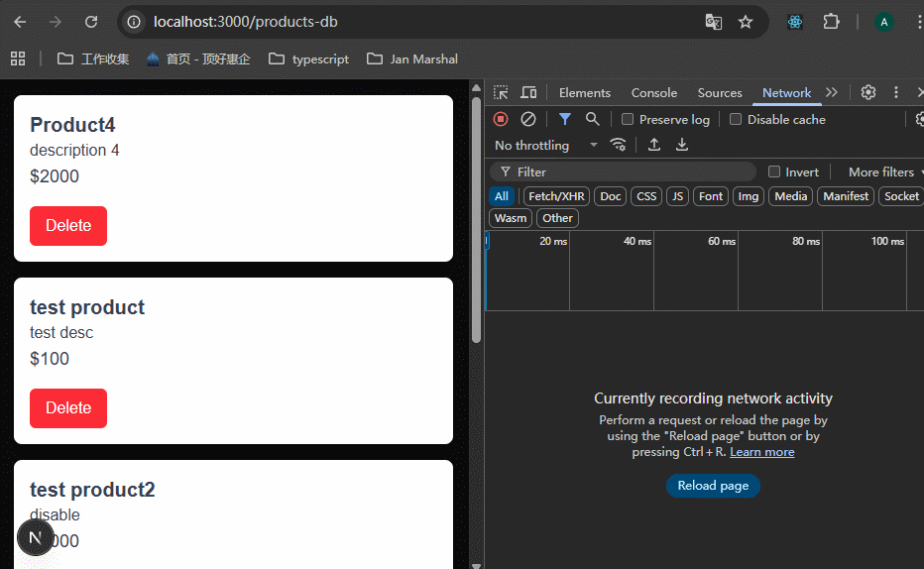Toggle the device toolbar icon

528,92
